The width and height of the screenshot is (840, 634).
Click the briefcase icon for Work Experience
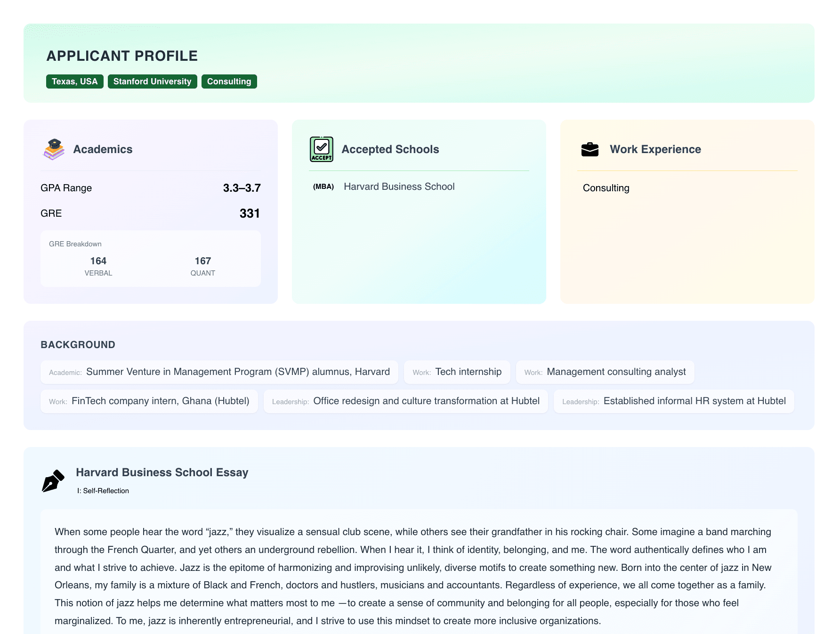click(x=590, y=149)
